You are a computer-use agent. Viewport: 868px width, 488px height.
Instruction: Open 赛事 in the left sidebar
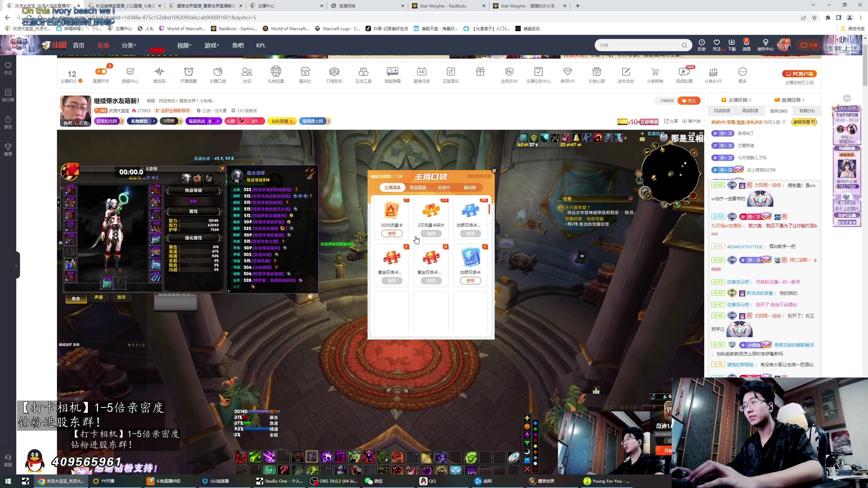8,149
